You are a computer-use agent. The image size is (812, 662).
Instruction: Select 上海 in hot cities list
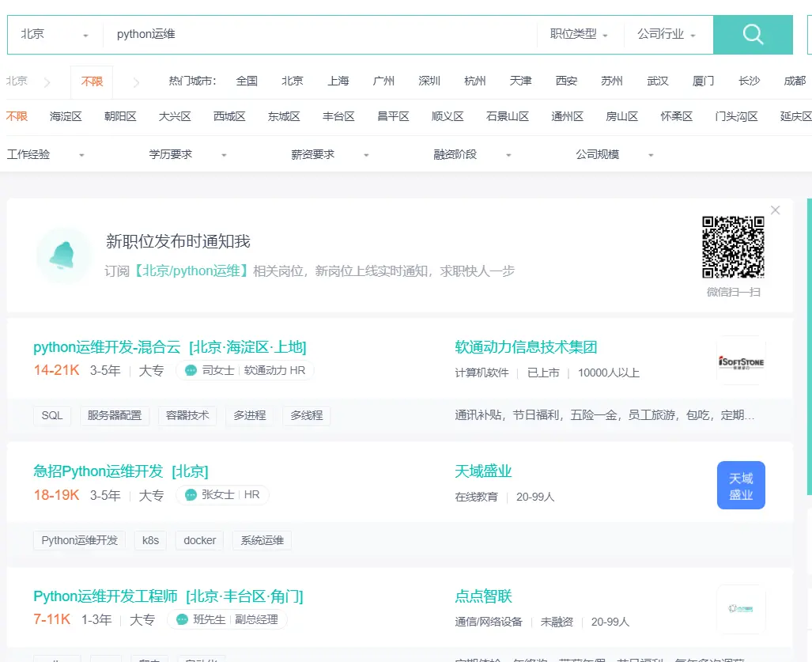[x=338, y=81]
